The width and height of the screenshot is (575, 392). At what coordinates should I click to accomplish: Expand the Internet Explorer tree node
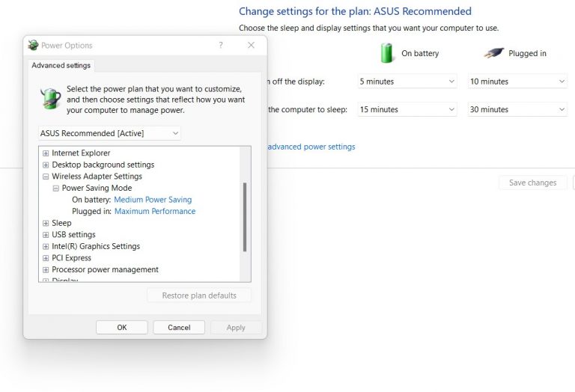point(46,153)
